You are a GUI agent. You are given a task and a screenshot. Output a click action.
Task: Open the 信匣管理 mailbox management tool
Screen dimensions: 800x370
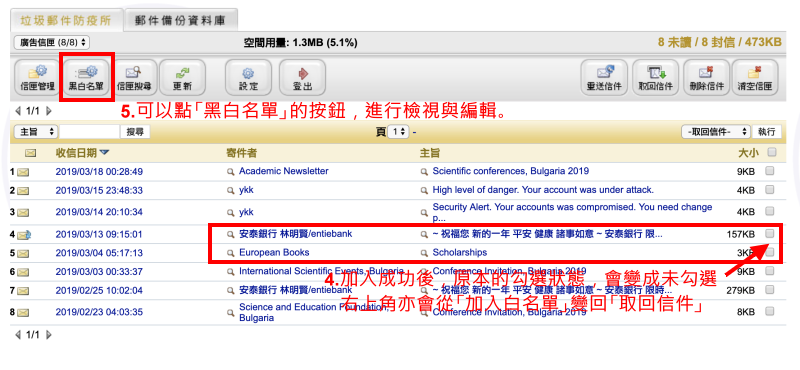coord(37,77)
